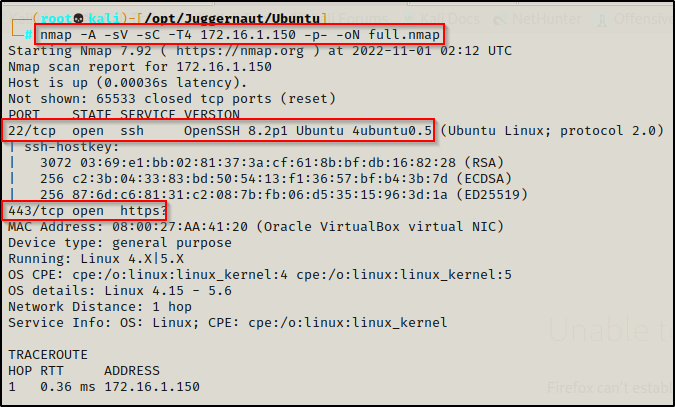The height and width of the screenshot is (407, 675).
Task: Click the OS details Linux 4.15 - 5.6 line
Action: click(x=120, y=291)
